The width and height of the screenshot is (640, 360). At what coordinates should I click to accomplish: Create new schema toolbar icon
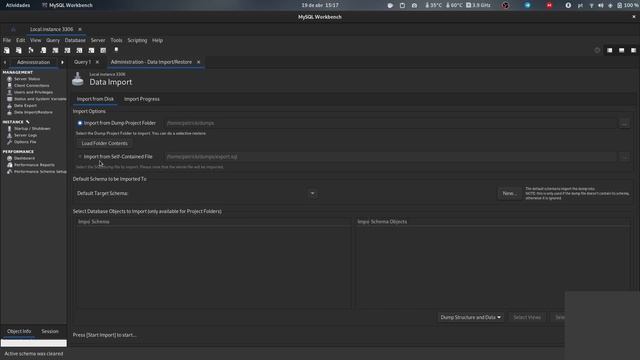click(x=43, y=50)
